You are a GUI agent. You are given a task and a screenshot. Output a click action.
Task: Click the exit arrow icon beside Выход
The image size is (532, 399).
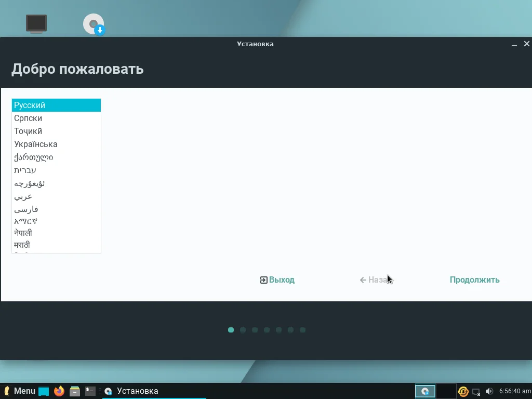pos(262,280)
